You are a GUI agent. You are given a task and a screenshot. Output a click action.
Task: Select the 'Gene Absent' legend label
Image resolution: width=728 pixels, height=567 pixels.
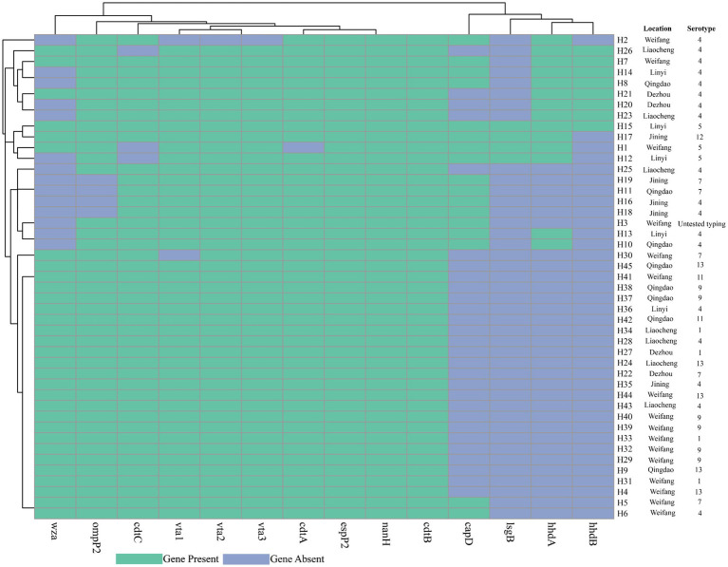[x=297, y=558]
